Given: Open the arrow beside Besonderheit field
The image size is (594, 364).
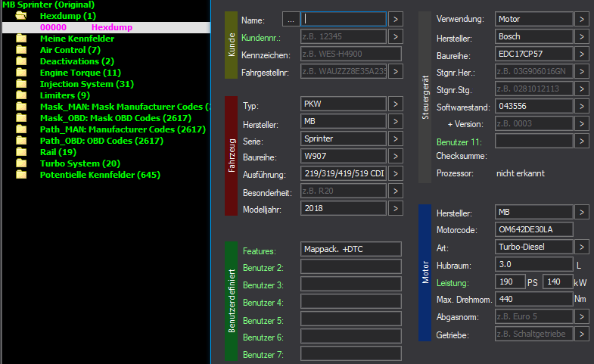Looking at the screenshot, I should pos(396,191).
